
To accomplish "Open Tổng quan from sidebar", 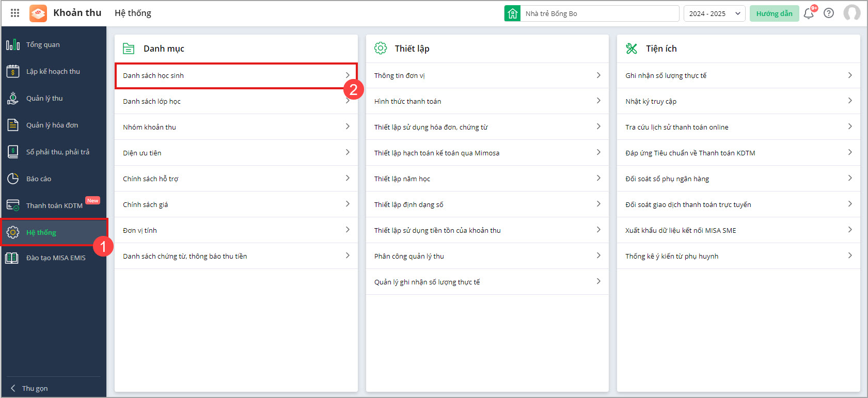I will [x=43, y=45].
